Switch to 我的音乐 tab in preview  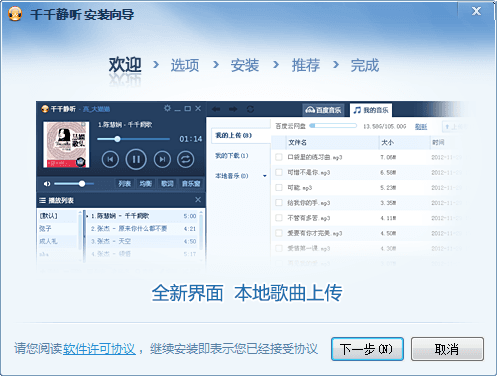[x=371, y=110]
